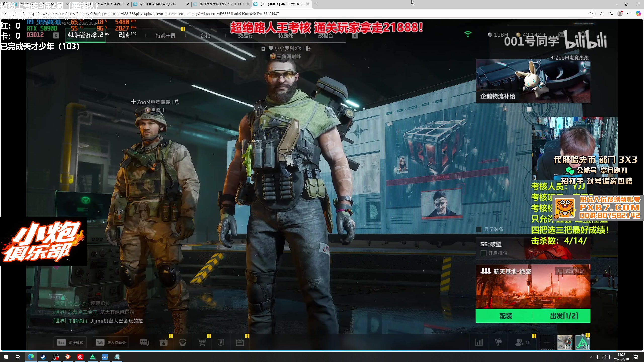Click the leave-team icon beside 小小罗刹XX
Image resolution: width=644 pixels, height=362 pixels.
pos(308,48)
